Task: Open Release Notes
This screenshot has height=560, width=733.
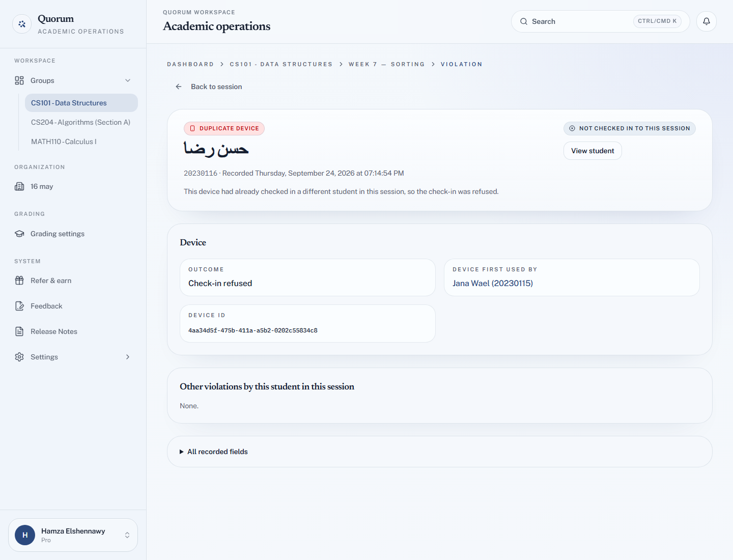Action: (73, 331)
